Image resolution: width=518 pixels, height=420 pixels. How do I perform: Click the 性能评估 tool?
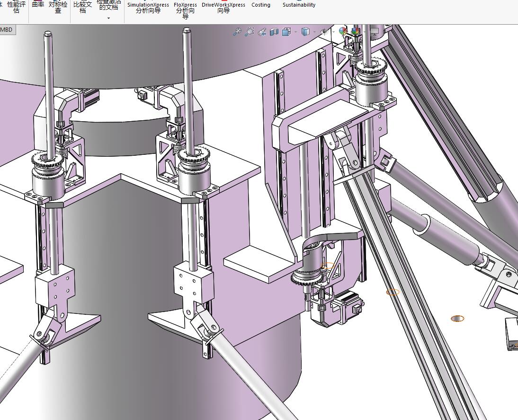(x=16, y=7)
